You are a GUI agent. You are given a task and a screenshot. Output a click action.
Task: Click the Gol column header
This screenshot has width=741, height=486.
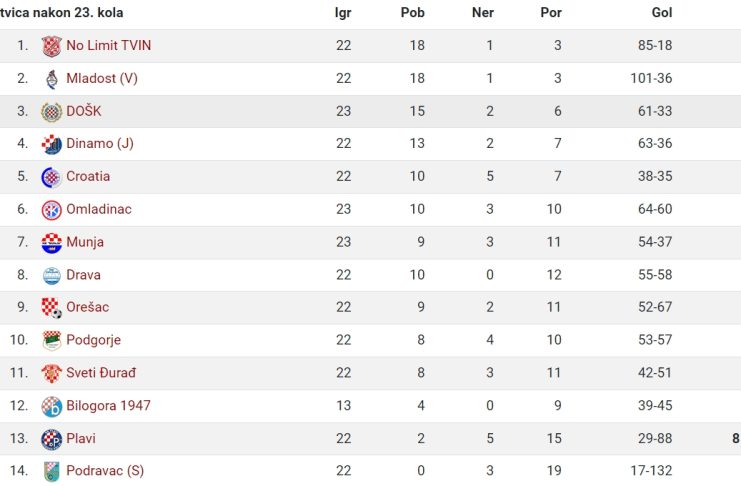[x=662, y=12]
